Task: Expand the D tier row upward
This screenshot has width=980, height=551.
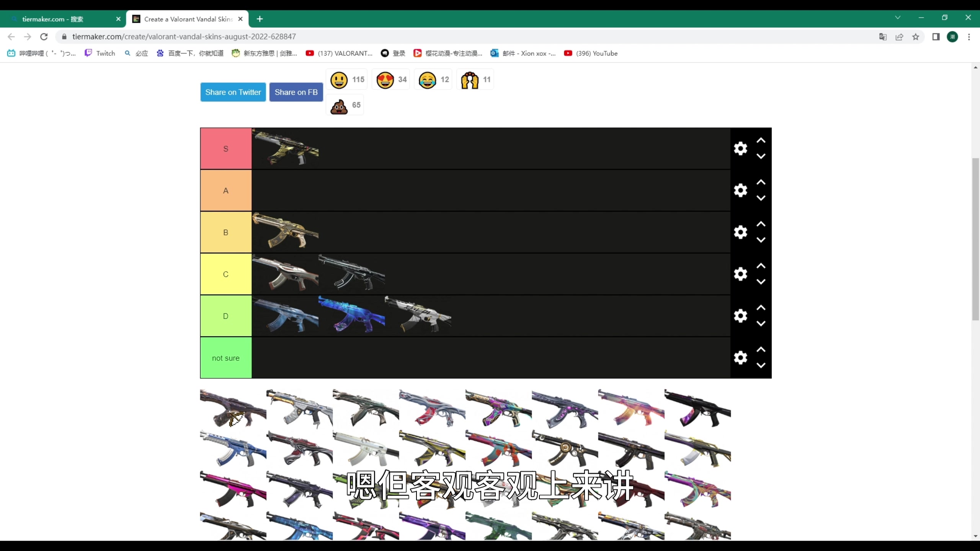Action: click(x=761, y=308)
